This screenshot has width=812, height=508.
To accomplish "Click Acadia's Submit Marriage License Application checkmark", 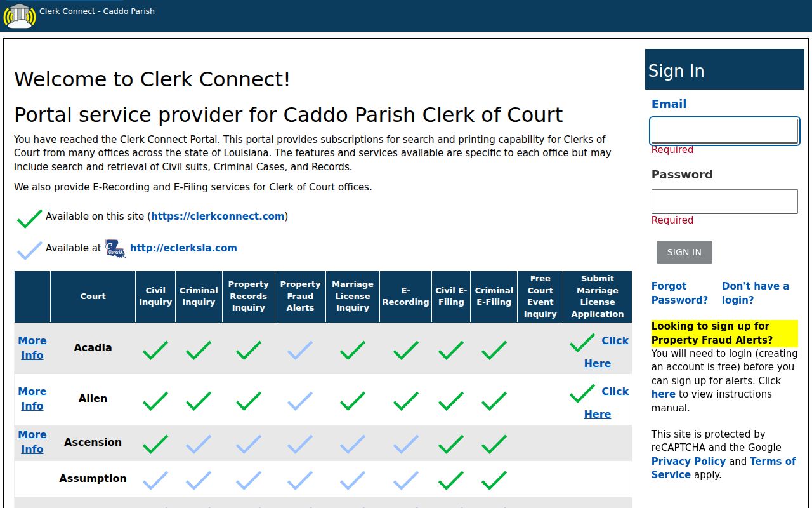I will (x=582, y=343).
